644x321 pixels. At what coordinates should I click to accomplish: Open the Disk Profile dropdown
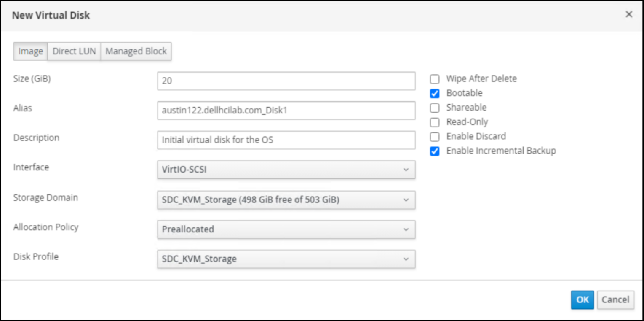click(286, 259)
